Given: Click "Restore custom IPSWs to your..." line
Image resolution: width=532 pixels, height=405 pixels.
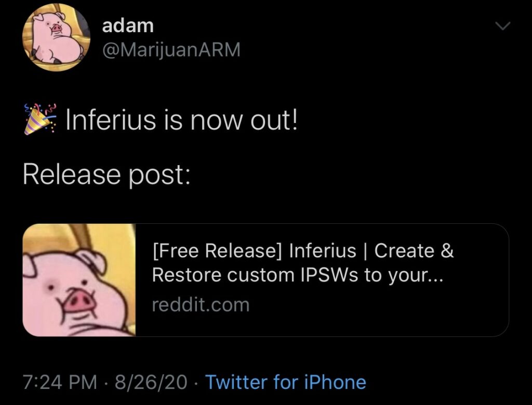Looking at the screenshot, I should [297, 275].
